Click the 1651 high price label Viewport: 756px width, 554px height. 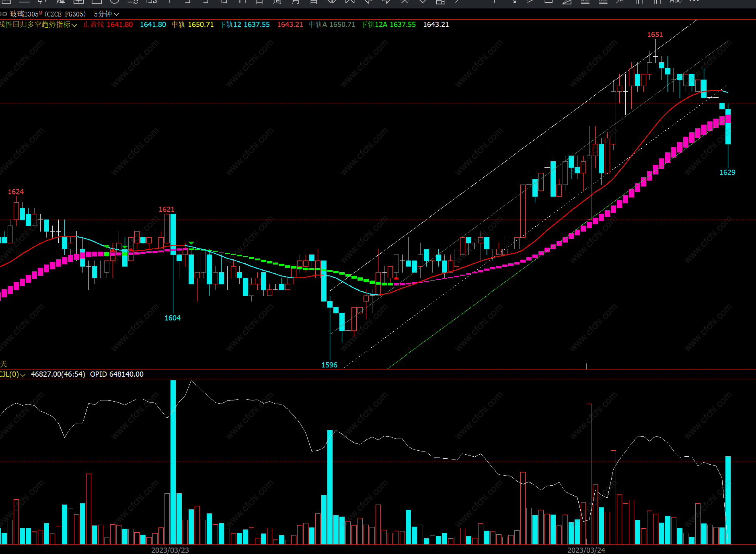[655, 35]
